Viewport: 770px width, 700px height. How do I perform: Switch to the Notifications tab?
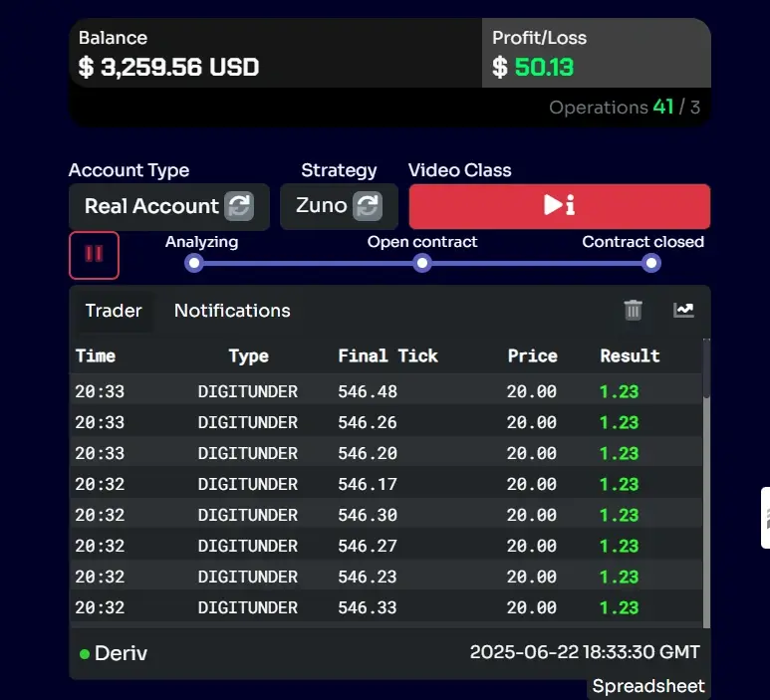coord(232,311)
